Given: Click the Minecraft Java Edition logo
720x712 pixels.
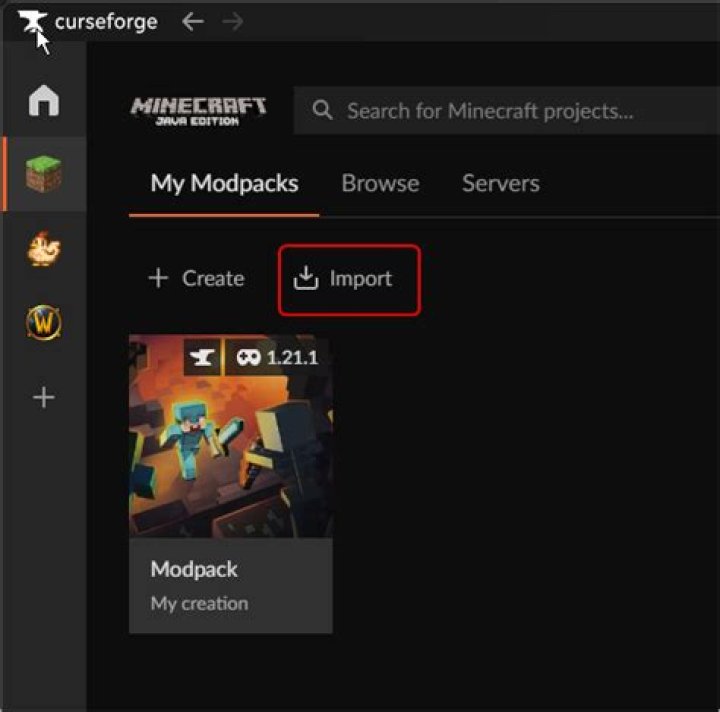Looking at the screenshot, I should [x=198, y=111].
